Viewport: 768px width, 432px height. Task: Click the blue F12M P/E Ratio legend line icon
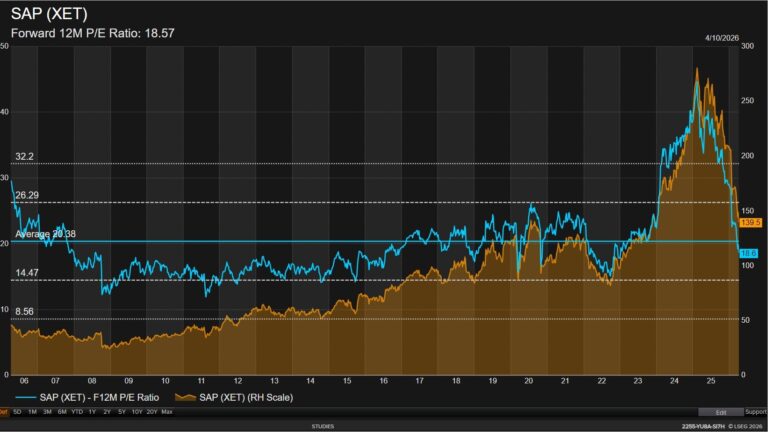click(25, 397)
